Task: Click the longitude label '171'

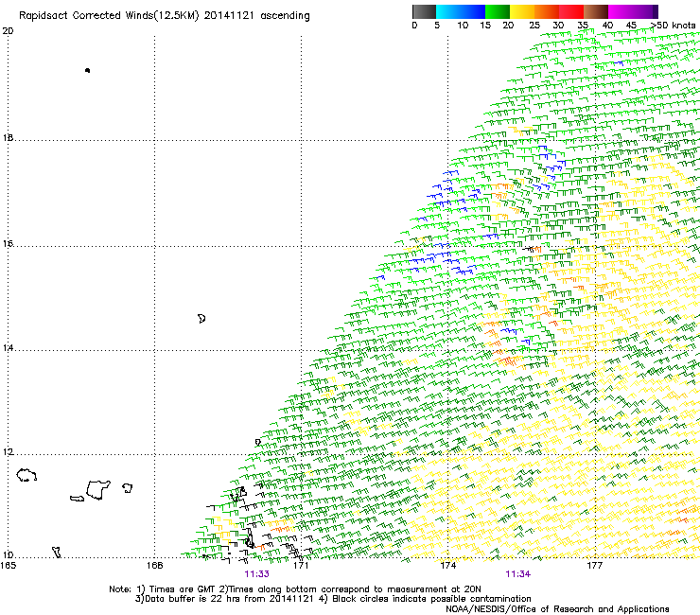Action: tap(301, 566)
